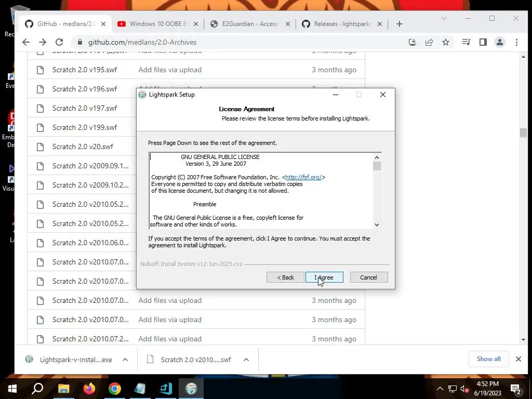Open the Chrome profile icon

[x=500, y=42]
